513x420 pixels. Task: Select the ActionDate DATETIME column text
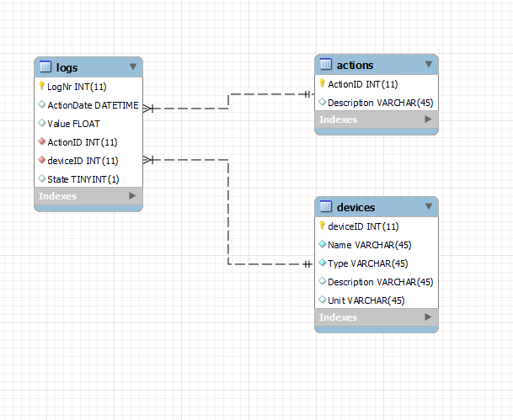[94, 105]
